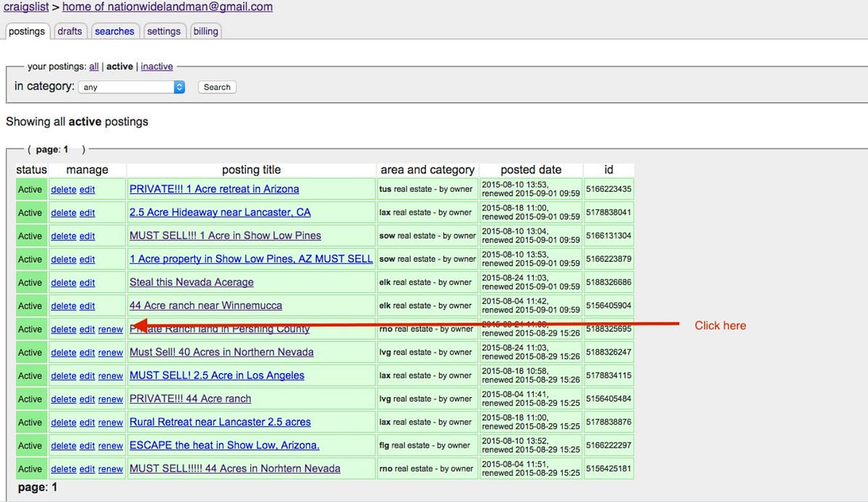View active postings filter
868x502 pixels.
click(120, 66)
